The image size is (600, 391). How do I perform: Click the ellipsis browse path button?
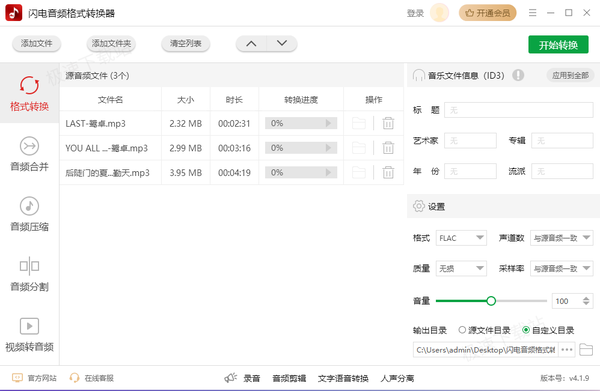pos(567,350)
